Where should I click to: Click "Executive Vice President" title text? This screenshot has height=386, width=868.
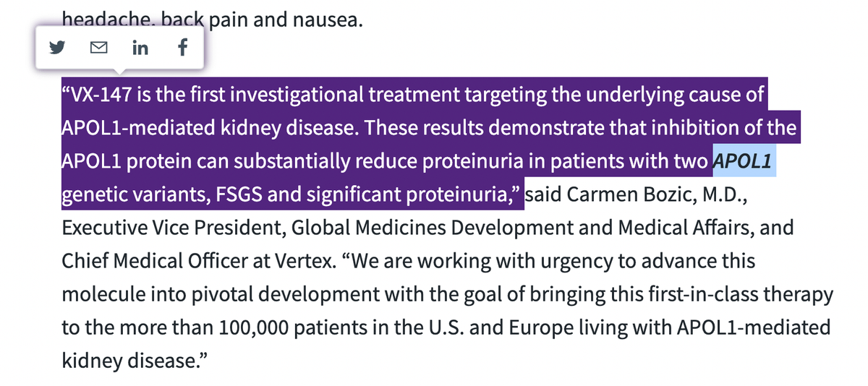(x=166, y=228)
